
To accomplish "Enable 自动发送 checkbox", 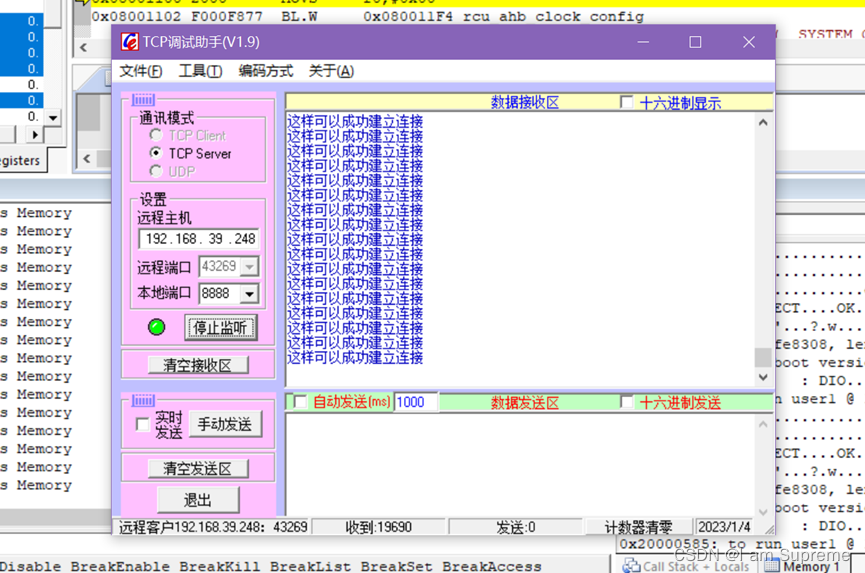I will coord(300,401).
